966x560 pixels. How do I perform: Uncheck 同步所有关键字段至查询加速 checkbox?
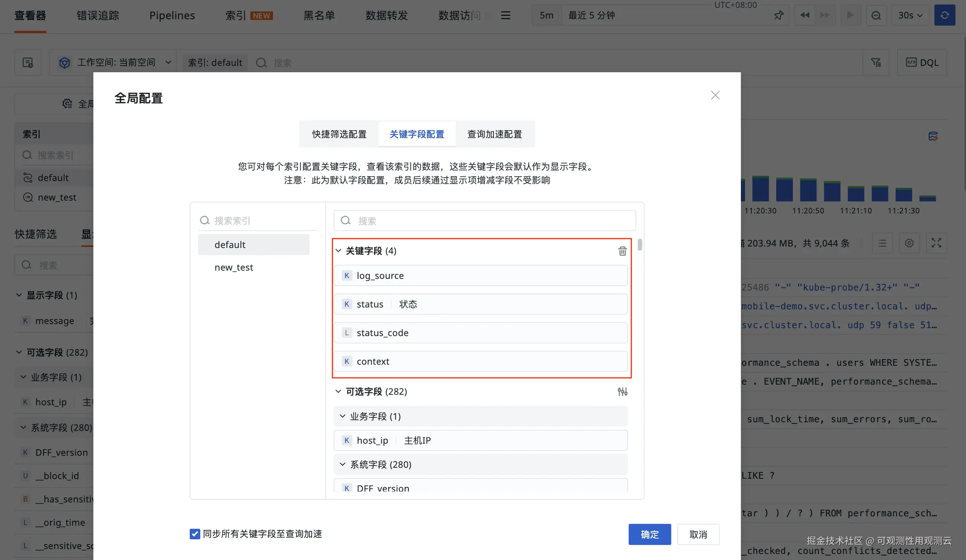(x=195, y=534)
